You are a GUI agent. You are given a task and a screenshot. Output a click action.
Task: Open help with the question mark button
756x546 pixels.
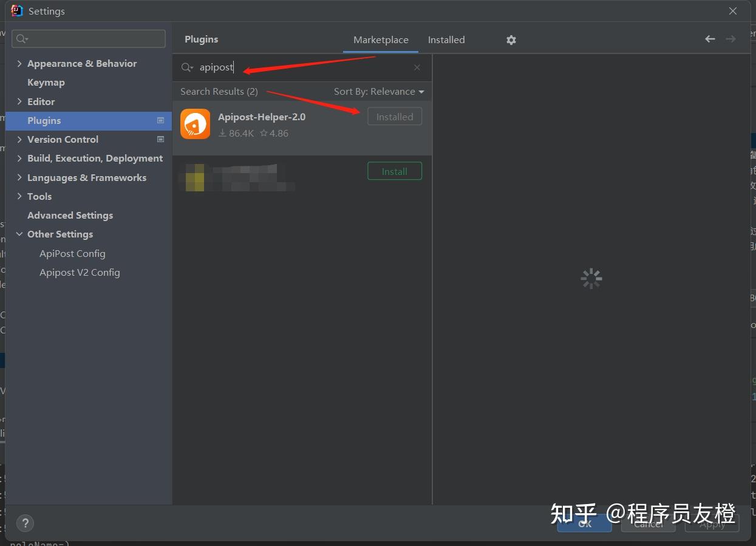[x=25, y=523]
